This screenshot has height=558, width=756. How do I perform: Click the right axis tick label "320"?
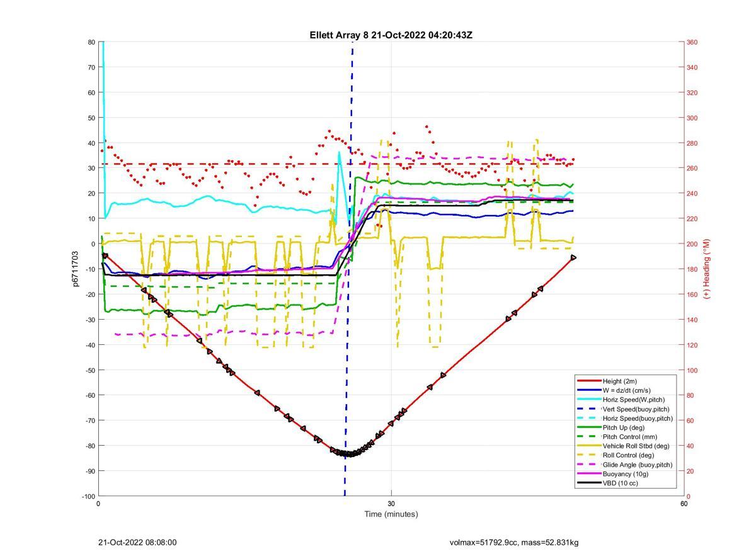[692, 93]
